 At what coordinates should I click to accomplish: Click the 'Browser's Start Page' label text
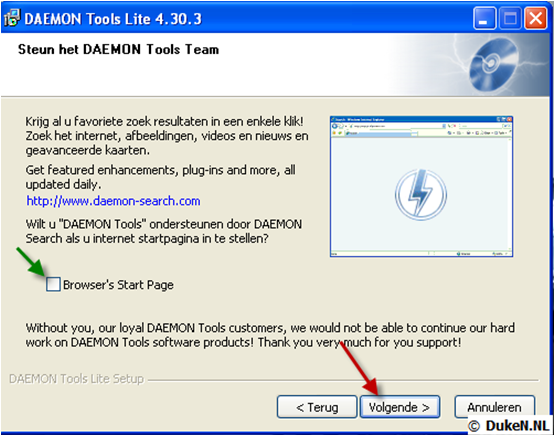click(118, 285)
